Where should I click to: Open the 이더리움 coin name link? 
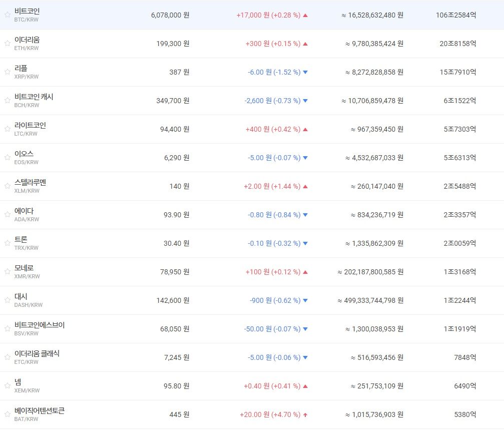[27, 40]
